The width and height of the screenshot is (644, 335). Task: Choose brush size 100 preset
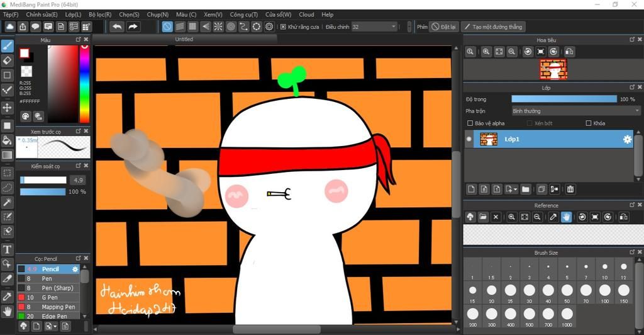pos(604,293)
